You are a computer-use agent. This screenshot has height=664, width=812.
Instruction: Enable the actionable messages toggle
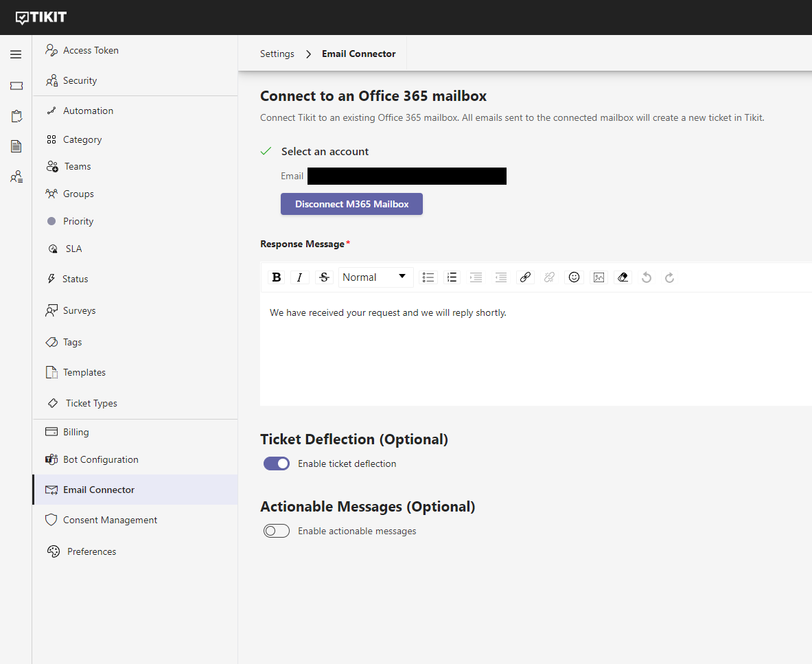pyautogui.click(x=277, y=531)
